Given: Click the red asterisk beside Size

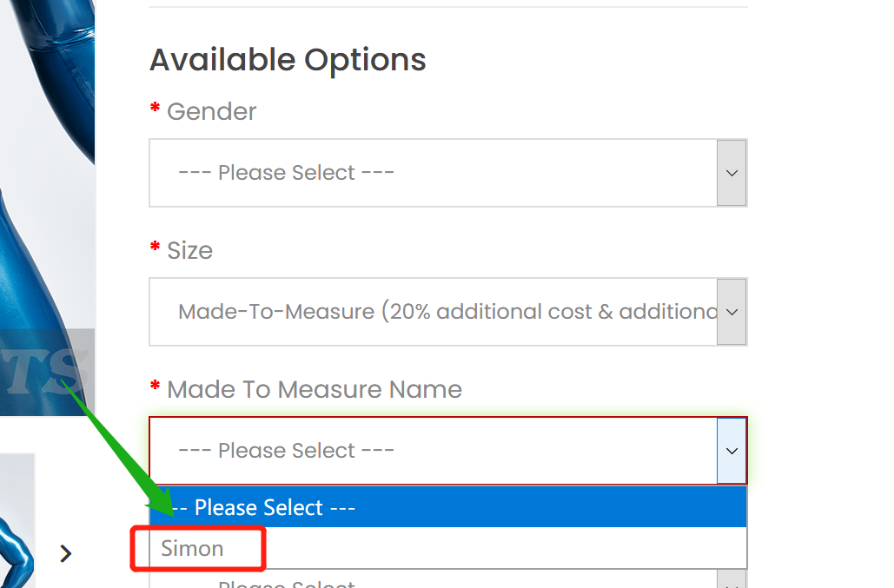Looking at the screenshot, I should 155,247.
